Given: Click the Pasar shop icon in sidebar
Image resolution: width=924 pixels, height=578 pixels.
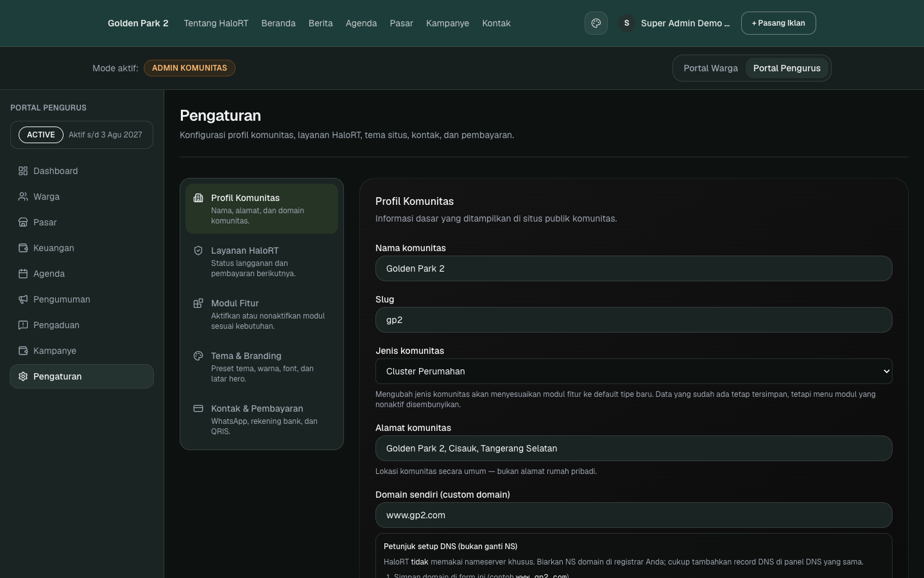Looking at the screenshot, I should point(23,222).
